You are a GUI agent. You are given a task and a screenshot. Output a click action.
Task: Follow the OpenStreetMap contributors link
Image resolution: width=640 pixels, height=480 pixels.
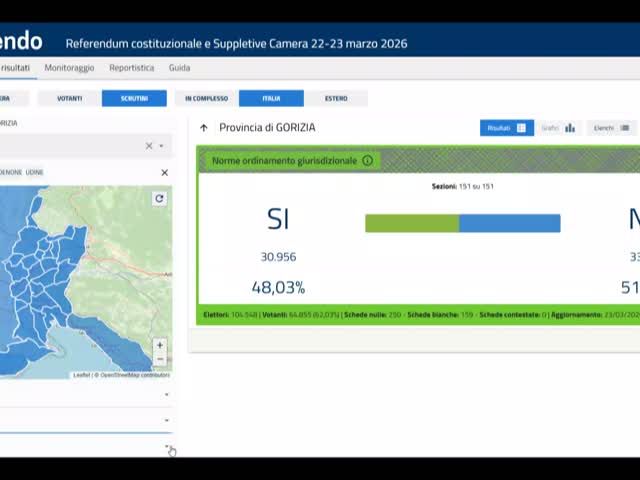pos(134,375)
